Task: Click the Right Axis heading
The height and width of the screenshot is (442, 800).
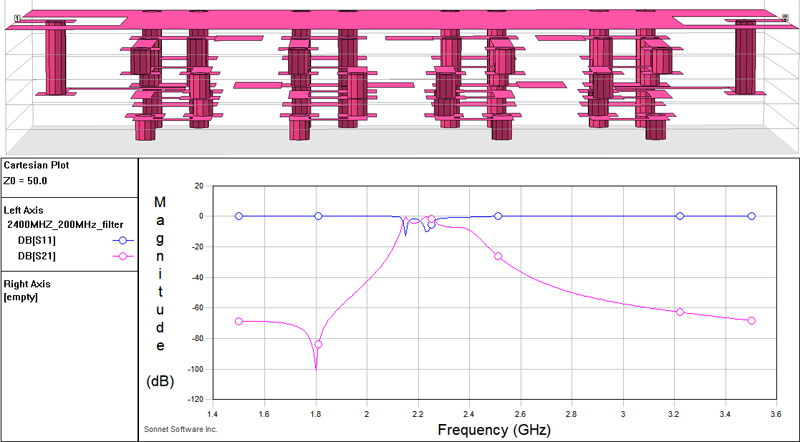Action: pyautogui.click(x=27, y=284)
